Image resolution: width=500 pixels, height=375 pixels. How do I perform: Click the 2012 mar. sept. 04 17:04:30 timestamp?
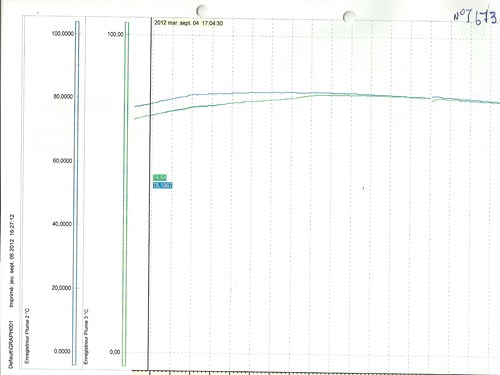188,23
